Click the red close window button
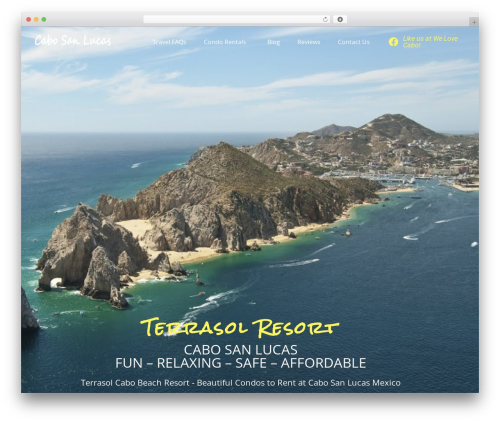Screen dimensions: 500x423 29,20
